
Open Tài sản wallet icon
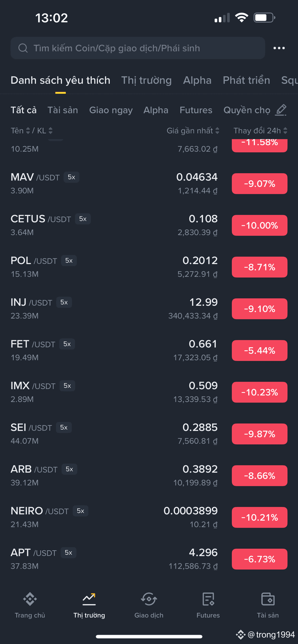coord(268,599)
